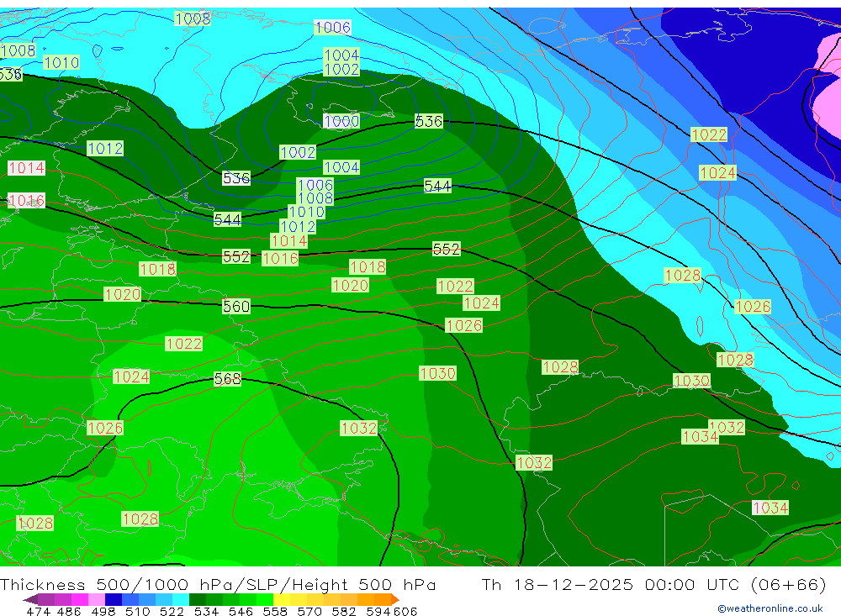Click the legend value 558

pos(275,611)
